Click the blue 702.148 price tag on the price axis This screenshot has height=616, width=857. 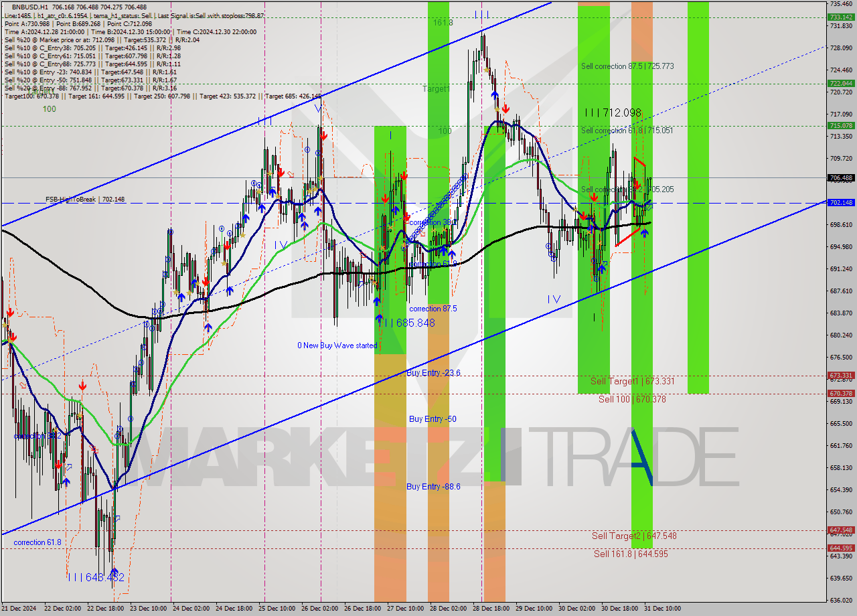(841, 202)
